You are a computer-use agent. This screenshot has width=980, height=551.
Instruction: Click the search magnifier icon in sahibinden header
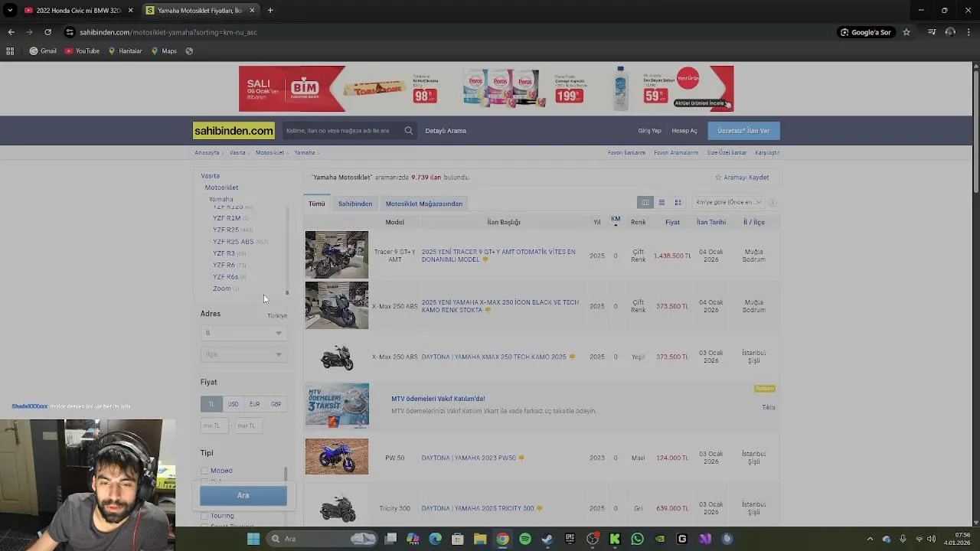(x=409, y=131)
